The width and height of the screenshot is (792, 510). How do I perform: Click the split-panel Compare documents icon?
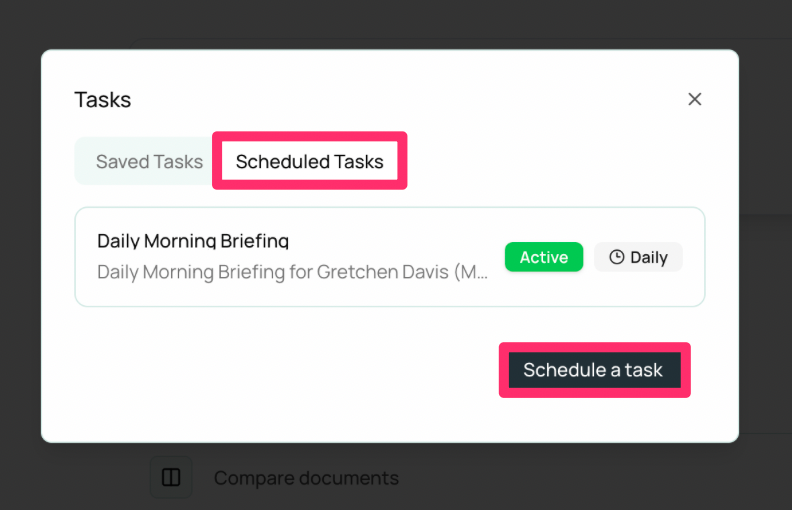[171, 477]
